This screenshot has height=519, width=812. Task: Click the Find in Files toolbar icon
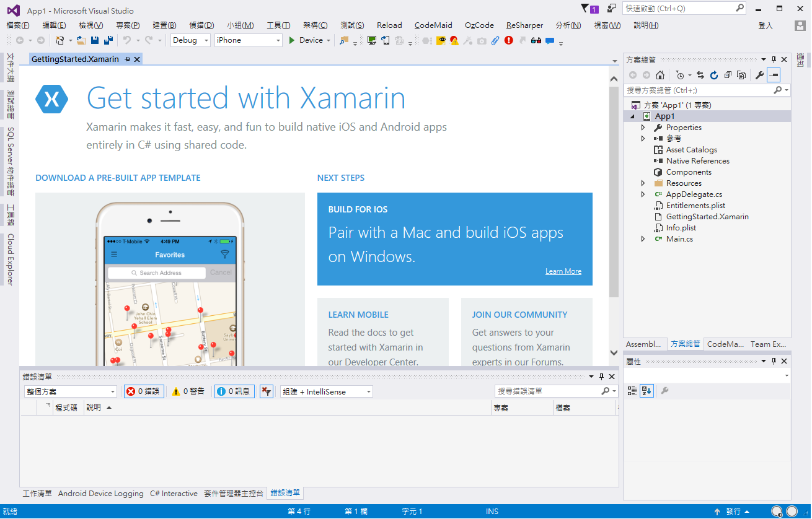(344, 40)
